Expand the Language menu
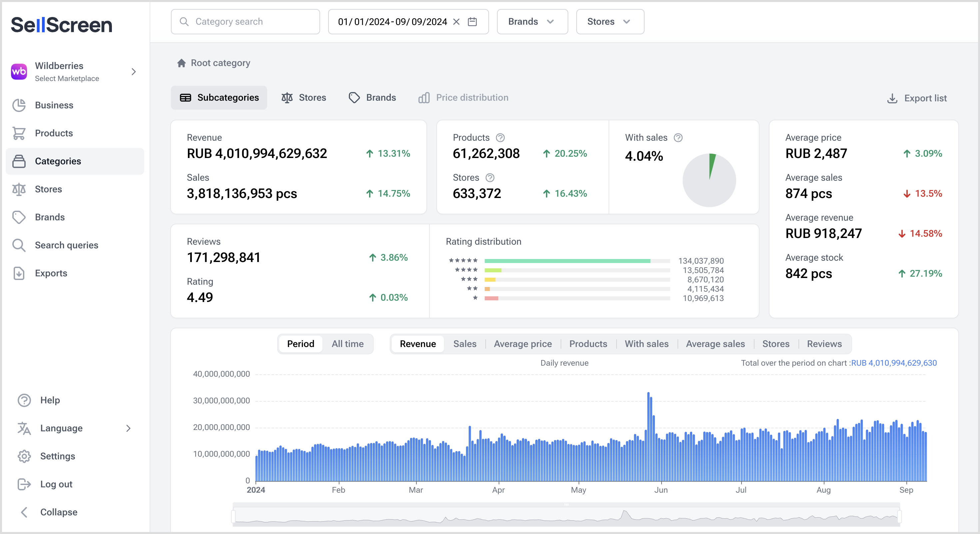The image size is (980, 534). click(61, 428)
